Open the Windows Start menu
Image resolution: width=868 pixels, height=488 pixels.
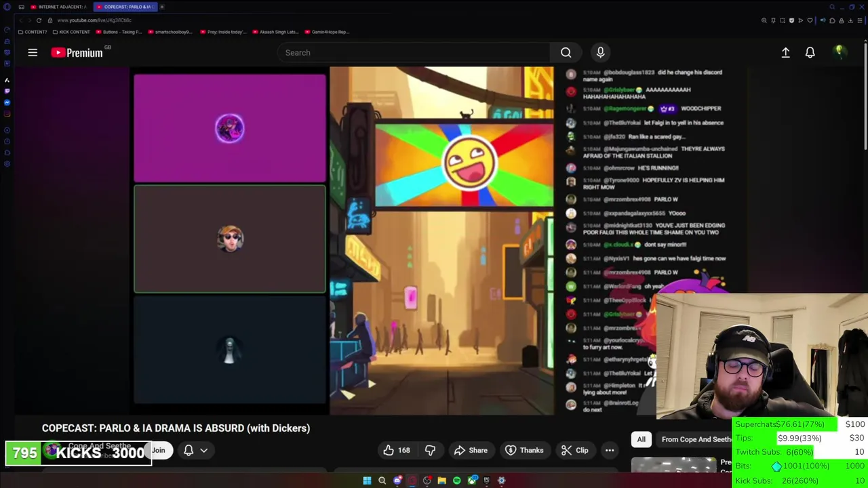[x=367, y=481]
